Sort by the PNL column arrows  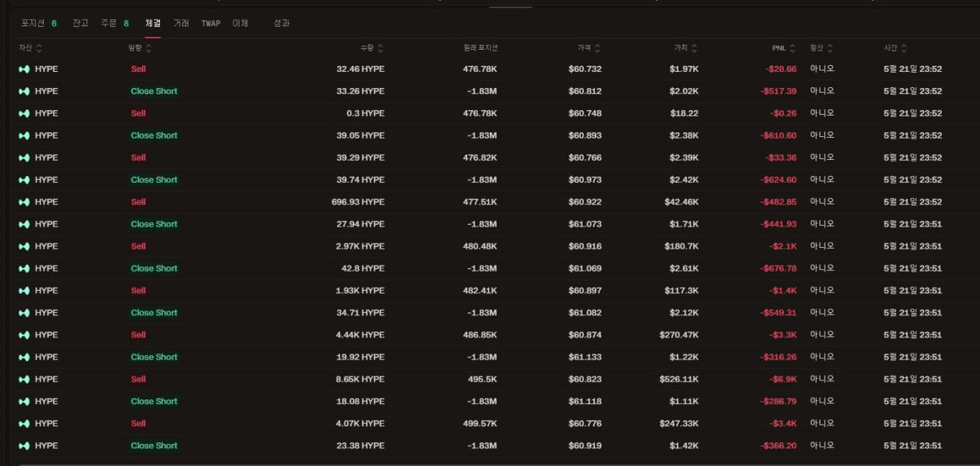coord(792,48)
